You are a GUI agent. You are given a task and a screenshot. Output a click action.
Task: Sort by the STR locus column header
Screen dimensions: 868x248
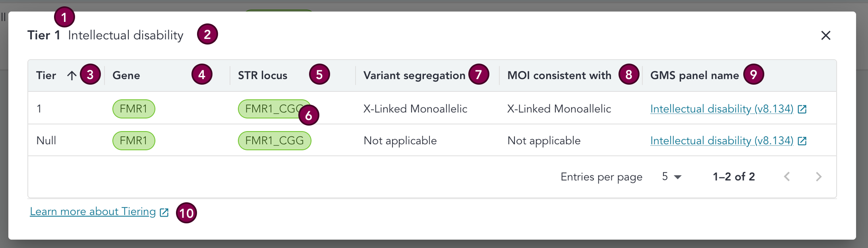(x=262, y=76)
